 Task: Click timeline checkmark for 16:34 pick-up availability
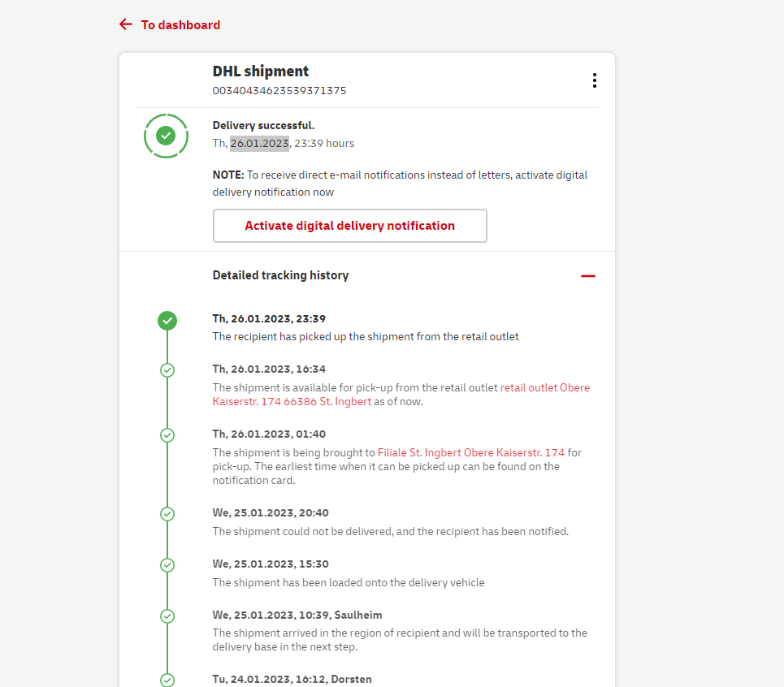click(167, 370)
